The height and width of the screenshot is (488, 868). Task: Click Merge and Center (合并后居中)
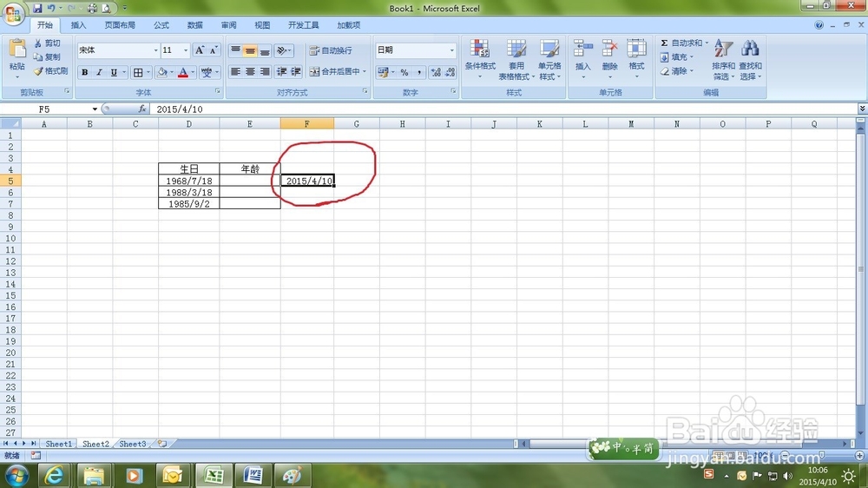click(x=338, y=71)
